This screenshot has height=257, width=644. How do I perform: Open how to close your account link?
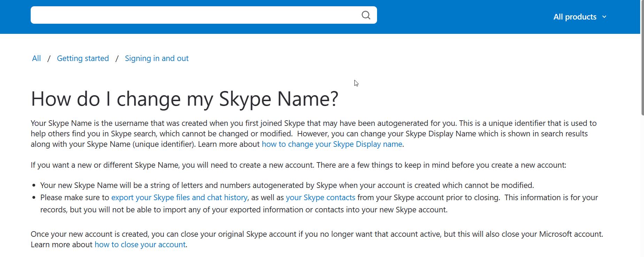(140, 244)
